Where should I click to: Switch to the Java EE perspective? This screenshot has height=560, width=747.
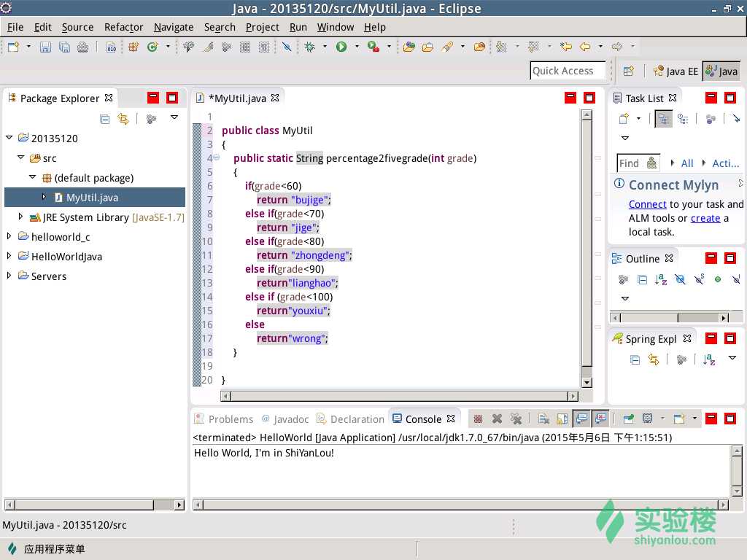pos(676,71)
